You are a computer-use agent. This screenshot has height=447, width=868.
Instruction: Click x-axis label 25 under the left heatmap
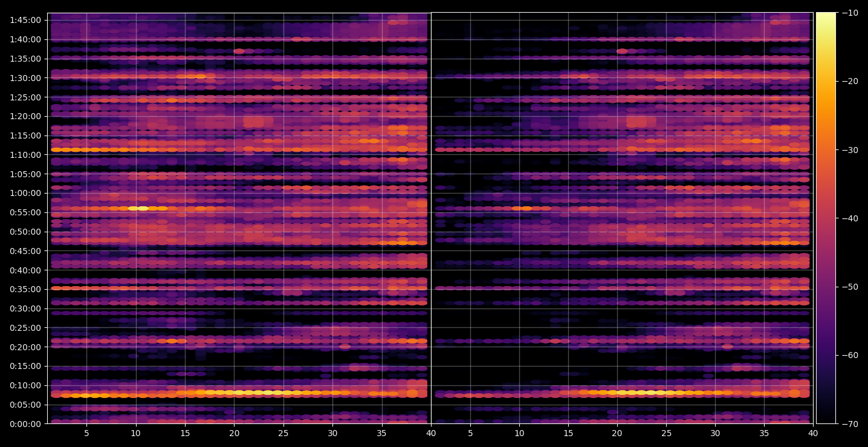pos(283,434)
